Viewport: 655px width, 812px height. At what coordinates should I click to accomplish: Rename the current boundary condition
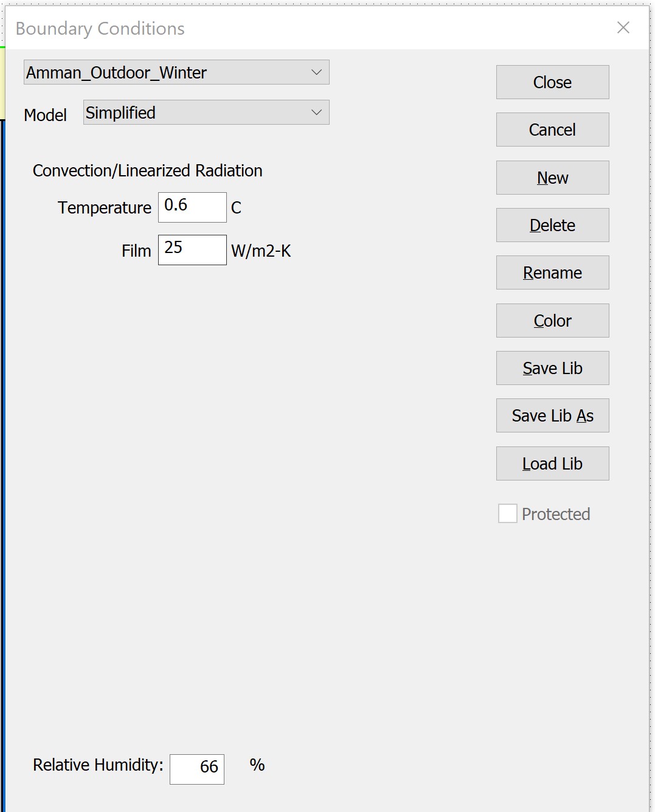coord(552,272)
